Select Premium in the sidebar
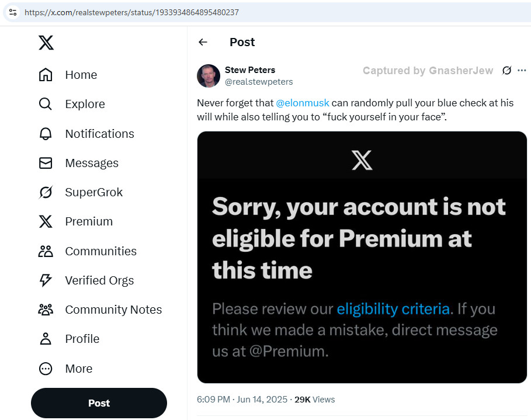Image resolution: width=531 pixels, height=420 pixels. (88, 221)
